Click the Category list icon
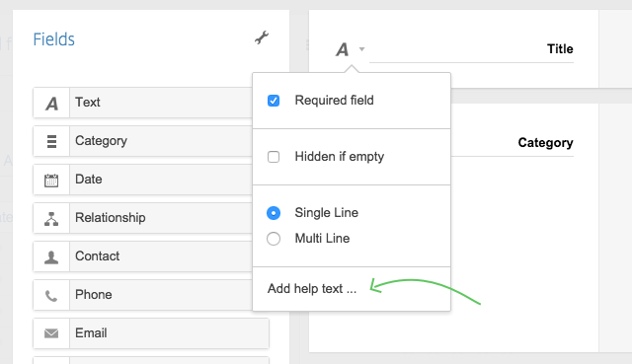632x364 pixels. point(51,141)
